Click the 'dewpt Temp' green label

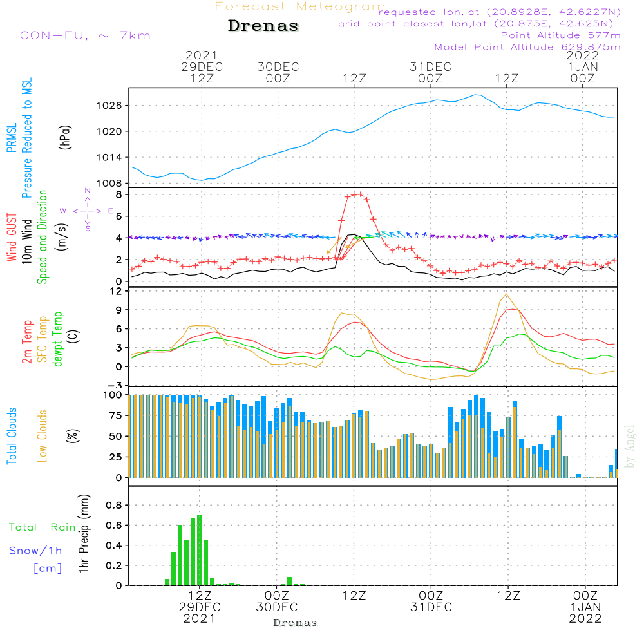(x=57, y=339)
